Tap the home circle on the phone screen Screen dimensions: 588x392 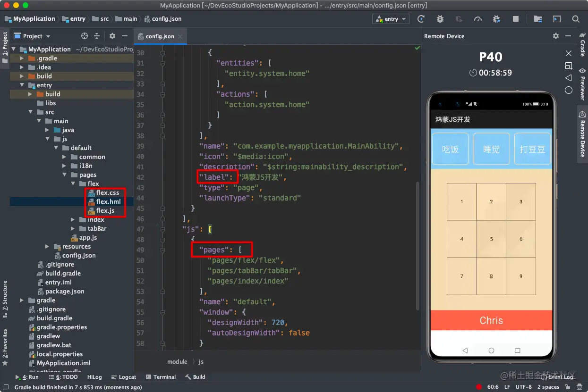click(x=491, y=350)
